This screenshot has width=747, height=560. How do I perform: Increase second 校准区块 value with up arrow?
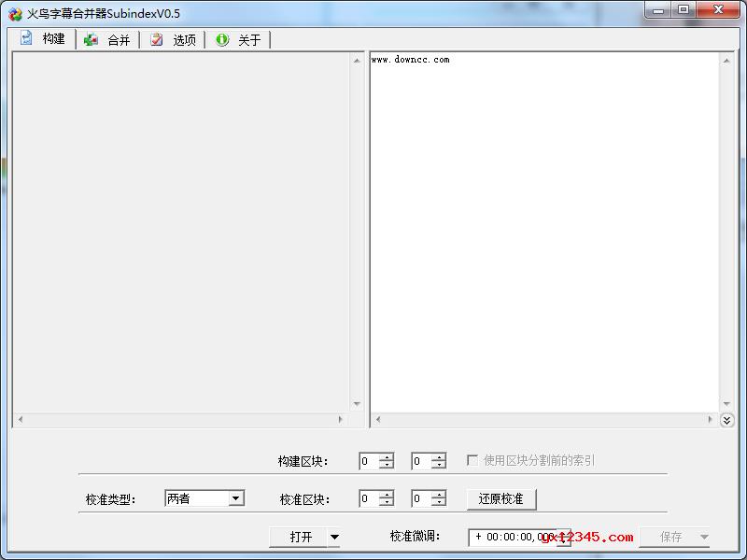tap(439, 495)
